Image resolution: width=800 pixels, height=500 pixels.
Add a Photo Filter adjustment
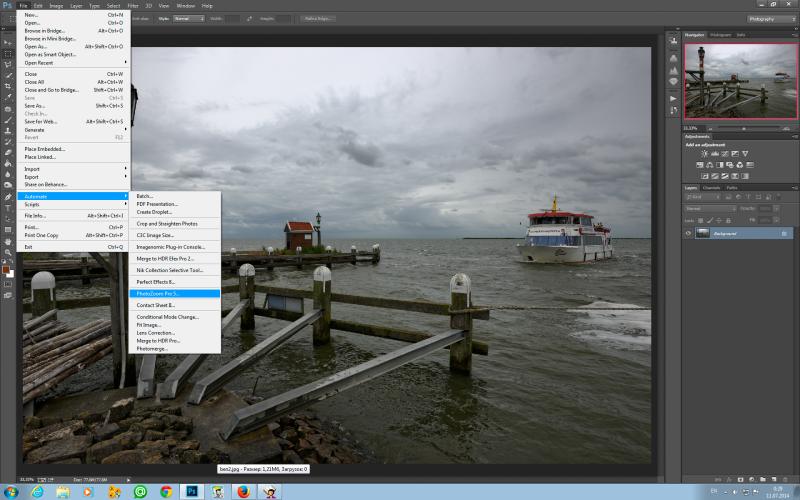pyautogui.click(x=730, y=165)
